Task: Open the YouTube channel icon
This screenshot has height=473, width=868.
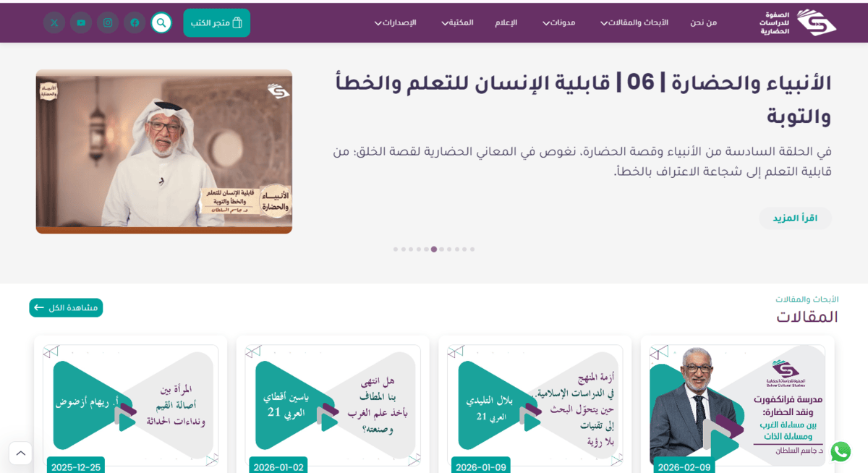Action: pos(81,22)
